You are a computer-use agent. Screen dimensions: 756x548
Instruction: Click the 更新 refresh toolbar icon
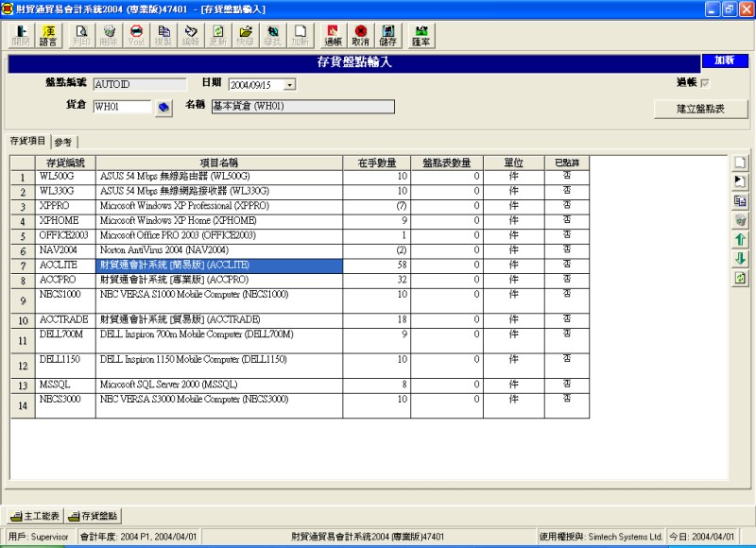click(218, 36)
